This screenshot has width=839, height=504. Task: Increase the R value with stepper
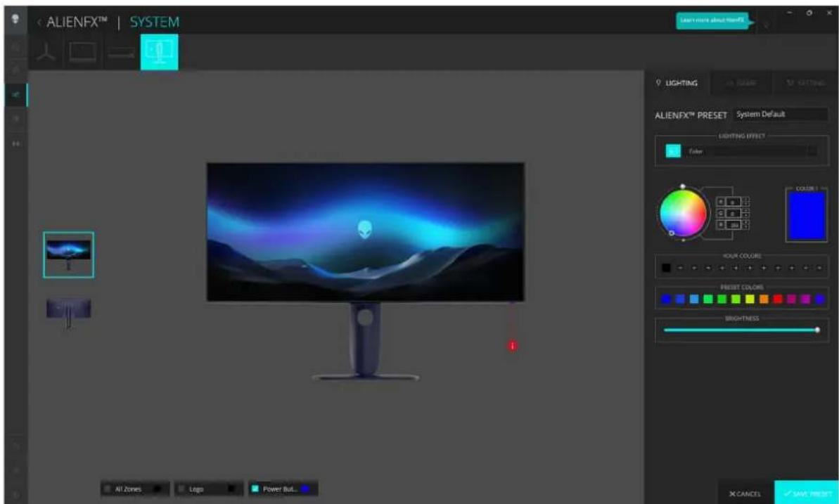pyautogui.click(x=746, y=200)
